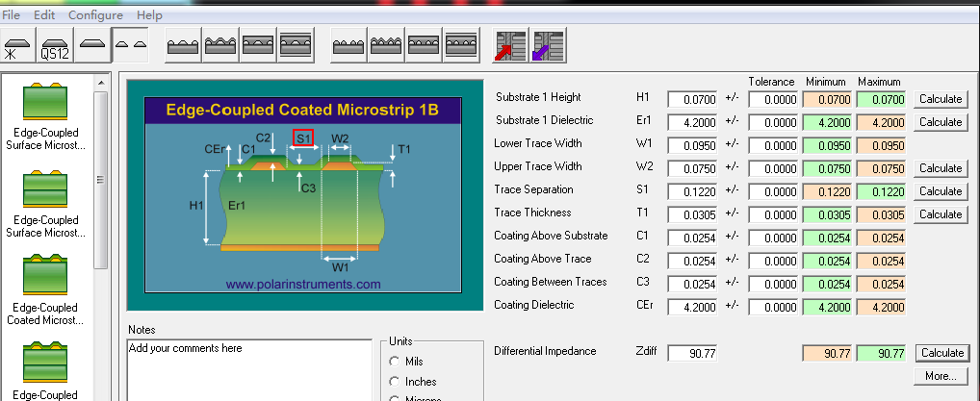Select the single-trace structure toolbar icon

tap(92, 46)
